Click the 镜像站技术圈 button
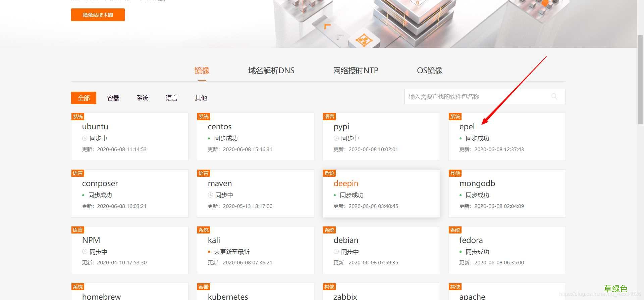Screen dimensions: 644x300 click(98, 15)
